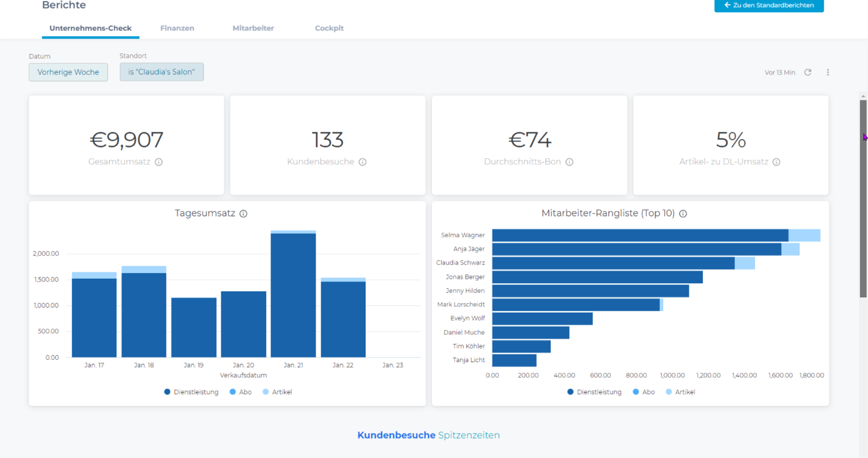Open the Datum filter Vorherige Woche
Viewport: 868px width, 458px height.
pos(68,72)
